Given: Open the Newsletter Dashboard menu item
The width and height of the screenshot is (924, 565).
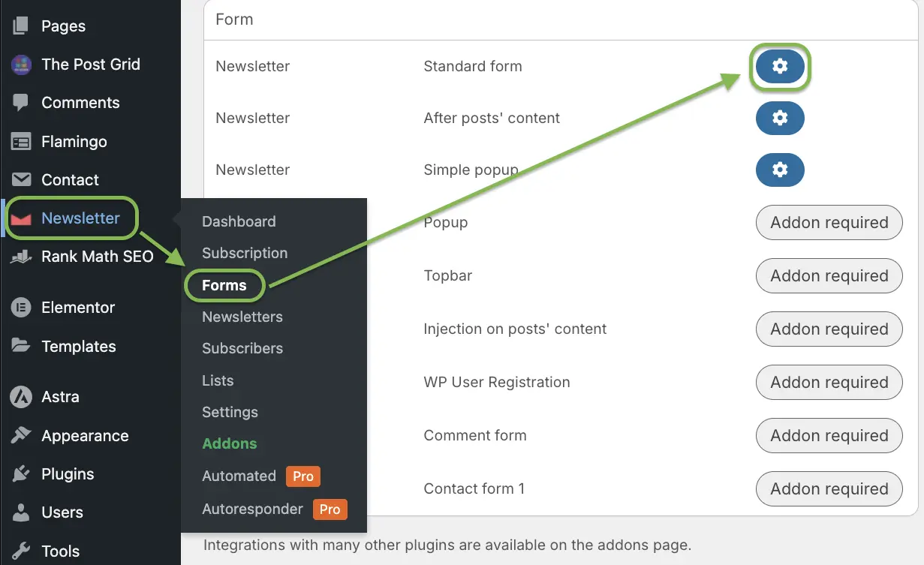Looking at the screenshot, I should [x=239, y=221].
